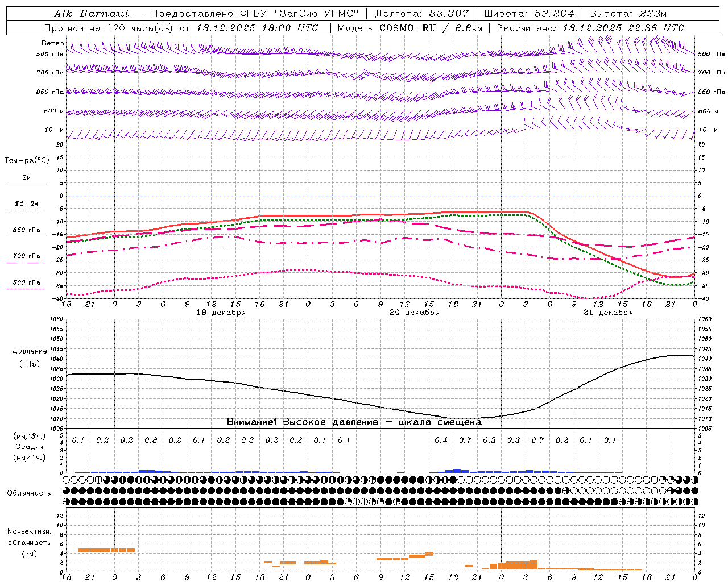The height and width of the screenshot is (582, 728).
Task: Click the "Td 2м" dew point legend entry
Action: pyautogui.click(x=27, y=203)
